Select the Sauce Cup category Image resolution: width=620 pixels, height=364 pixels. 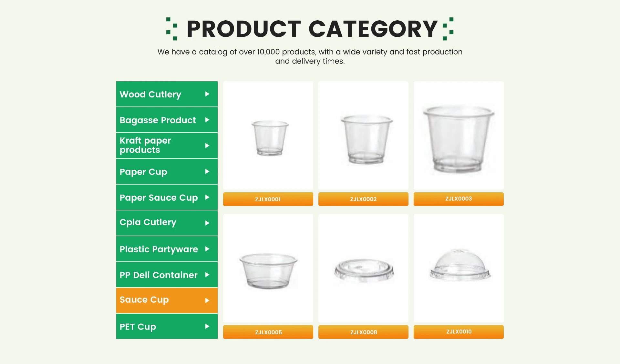(x=144, y=300)
